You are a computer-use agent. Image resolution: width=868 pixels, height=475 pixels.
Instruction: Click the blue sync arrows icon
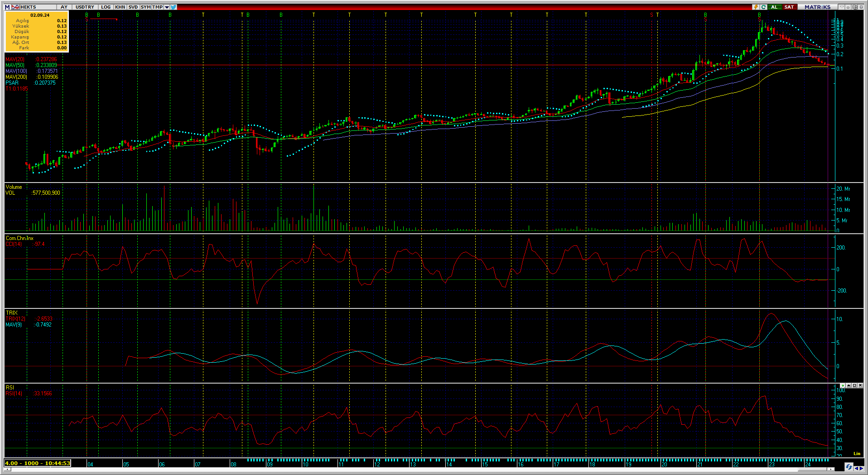(x=849, y=466)
